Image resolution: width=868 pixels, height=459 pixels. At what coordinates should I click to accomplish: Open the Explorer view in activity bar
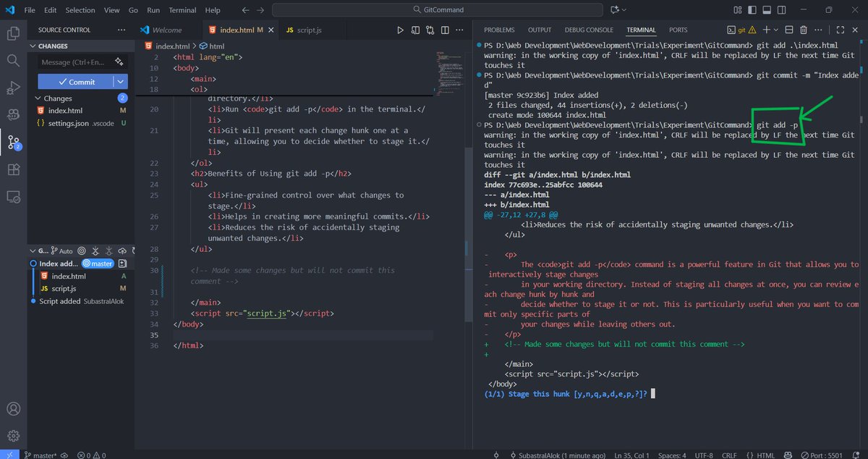13,33
